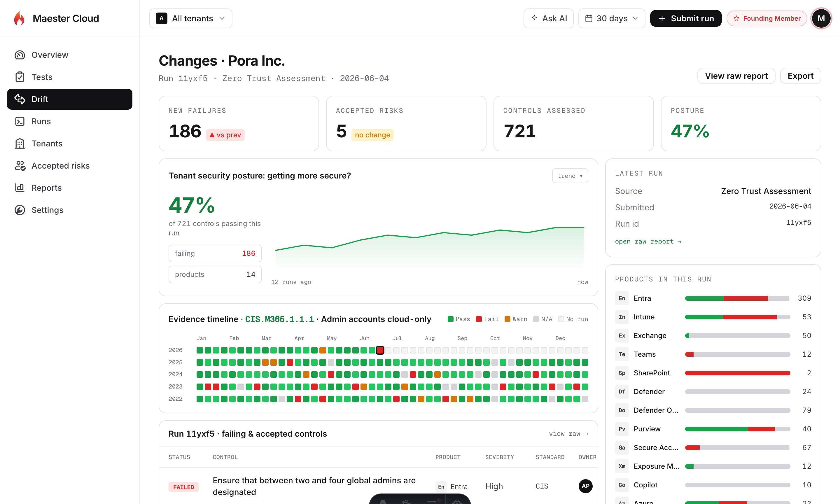The height and width of the screenshot is (504, 840).
Task: Click the Secure Acc... product icon Ga
Action: [x=622, y=448]
